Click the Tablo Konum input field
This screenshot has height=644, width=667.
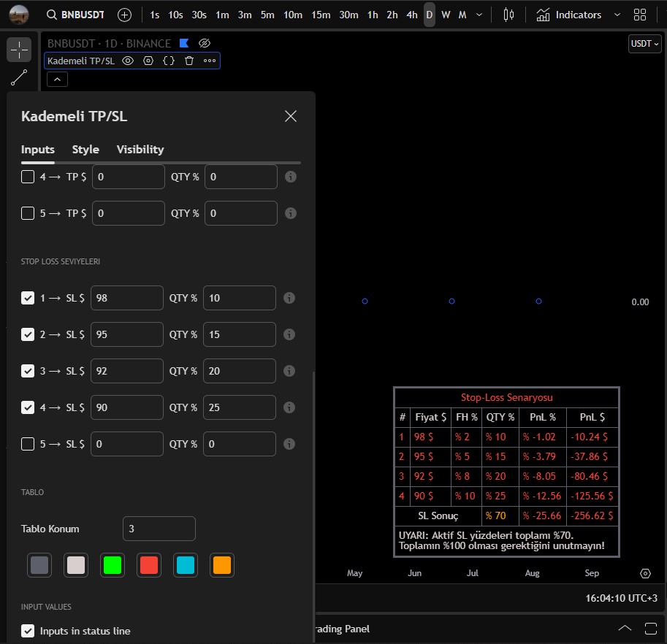click(x=159, y=529)
